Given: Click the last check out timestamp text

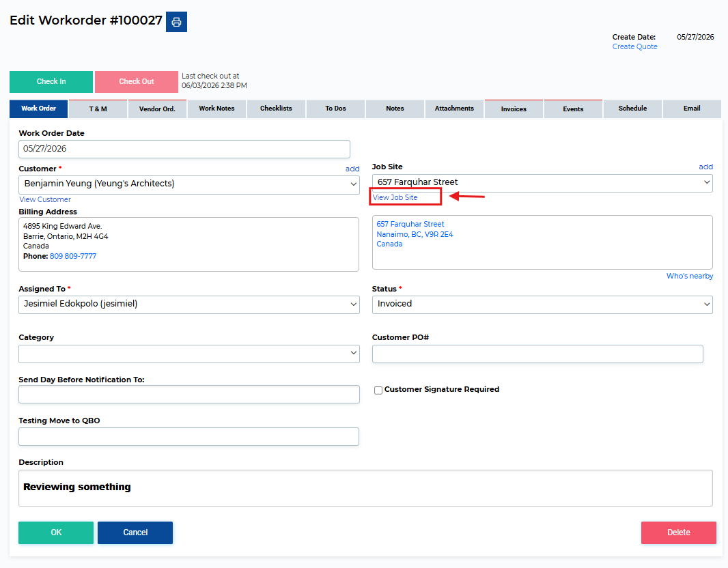Looking at the screenshot, I should [x=214, y=81].
